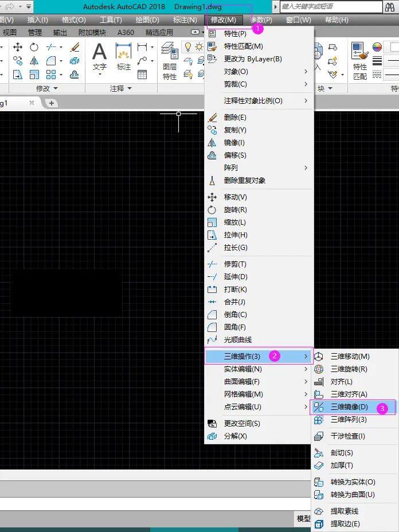Image resolution: width=399 pixels, height=532 pixels.
Task: Select 图层特性 layer properties icon
Action: pos(170,61)
